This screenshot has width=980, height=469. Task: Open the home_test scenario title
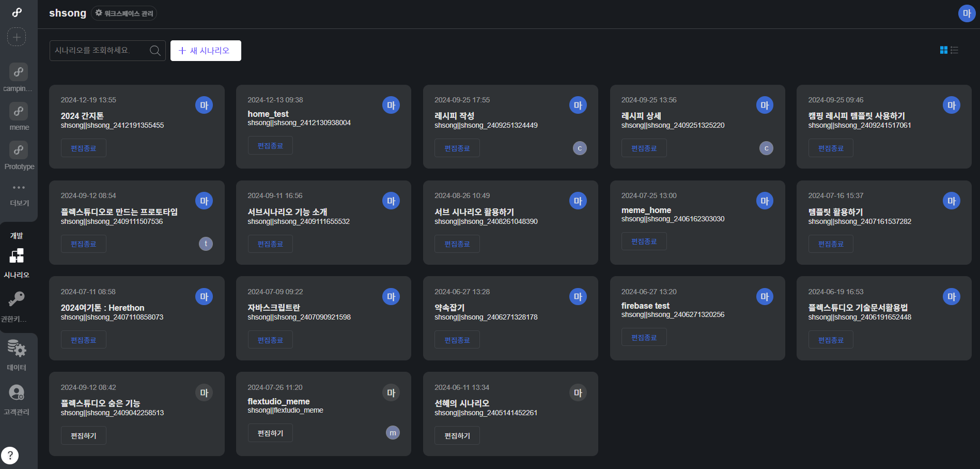pyautogui.click(x=268, y=114)
